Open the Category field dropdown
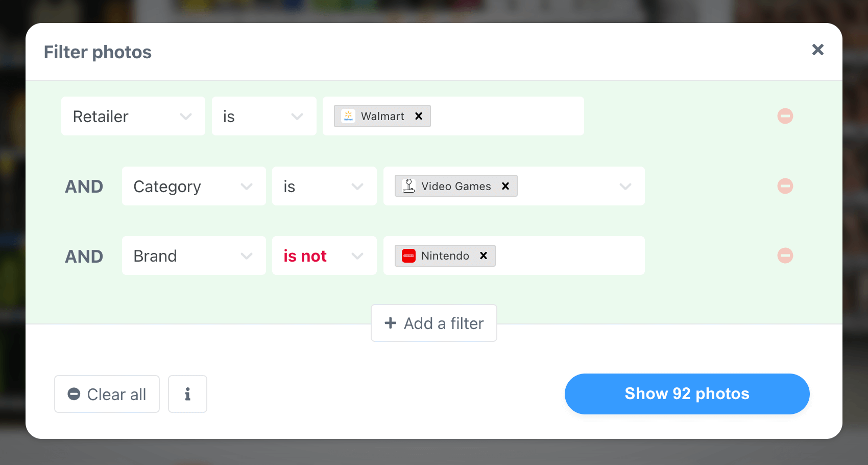 click(x=194, y=187)
